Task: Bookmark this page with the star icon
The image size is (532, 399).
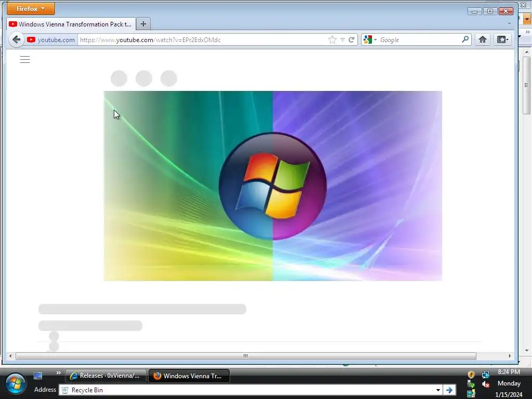Action: [332, 39]
